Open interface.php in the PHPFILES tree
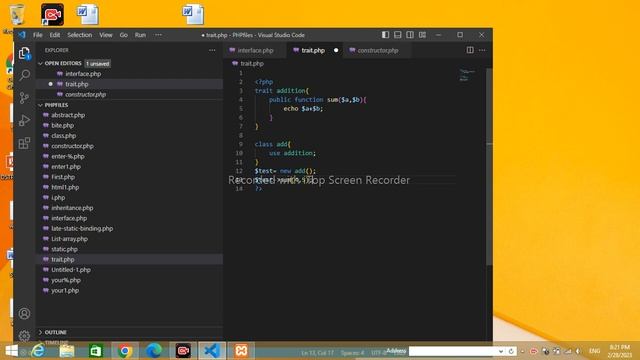This screenshot has height=360, width=640. [x=130, y=218]
